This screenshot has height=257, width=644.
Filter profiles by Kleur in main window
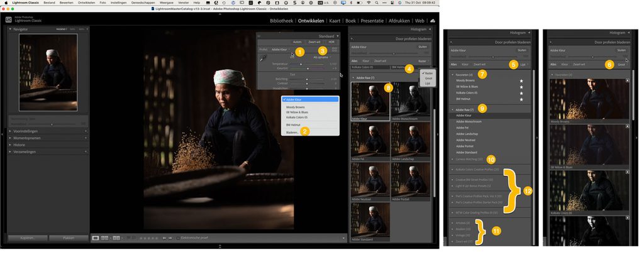(x=365, y=61)
